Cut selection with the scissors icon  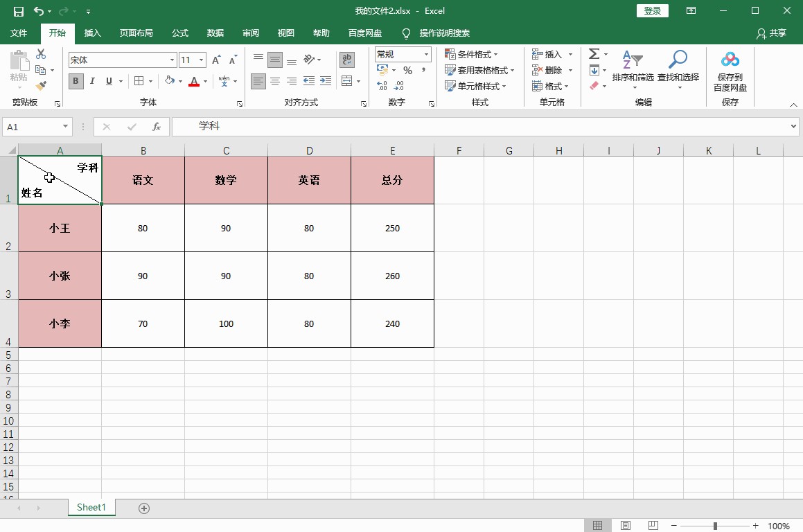tap(41, 54)
